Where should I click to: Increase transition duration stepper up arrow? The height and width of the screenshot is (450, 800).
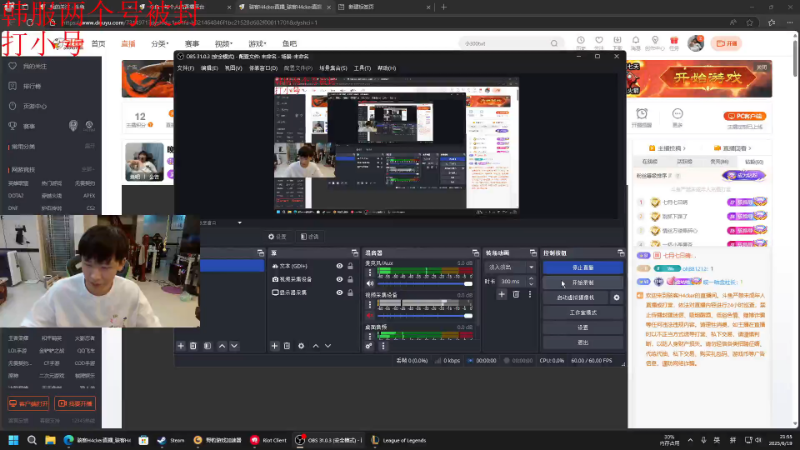(531, 279)
